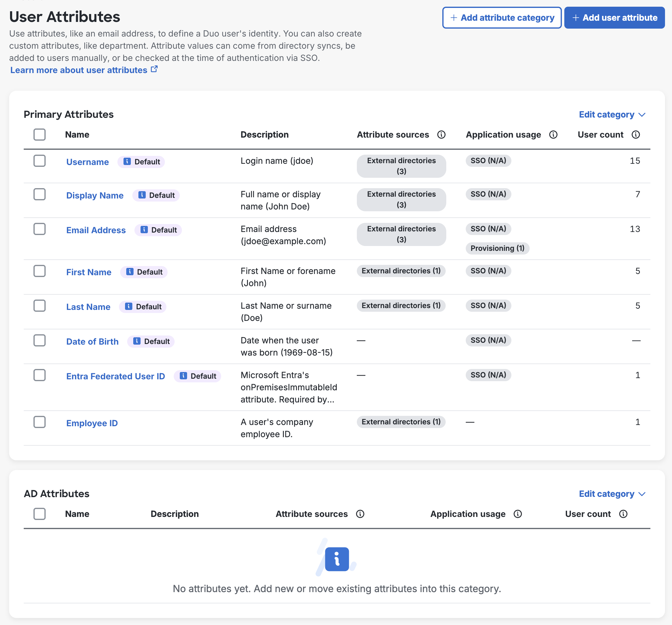Check the Email Address row checkbox

[x=40, y=229]
